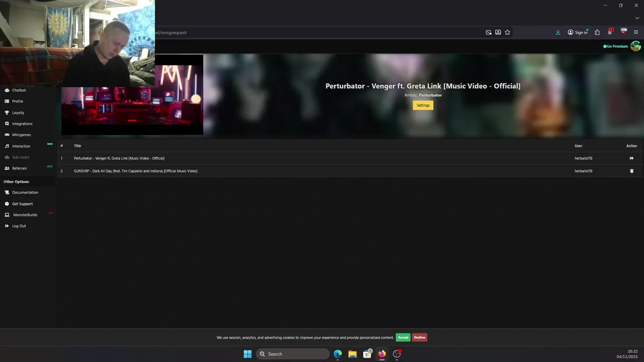Click the picture-in-picture address bar icon
Image resolution: width=644 pixels, height=362 pixels.
(489, 32)
